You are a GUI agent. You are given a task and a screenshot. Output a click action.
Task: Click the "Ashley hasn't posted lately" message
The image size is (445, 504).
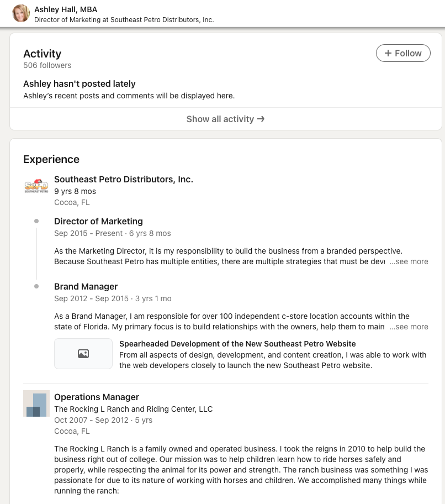coord(80,83)
